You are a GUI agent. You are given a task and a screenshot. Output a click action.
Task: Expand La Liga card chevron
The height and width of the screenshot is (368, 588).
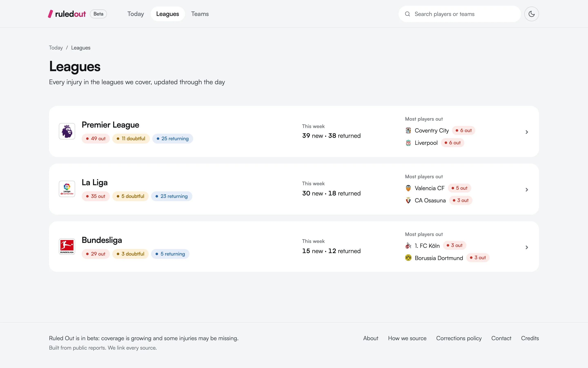(x=527, y=190)
